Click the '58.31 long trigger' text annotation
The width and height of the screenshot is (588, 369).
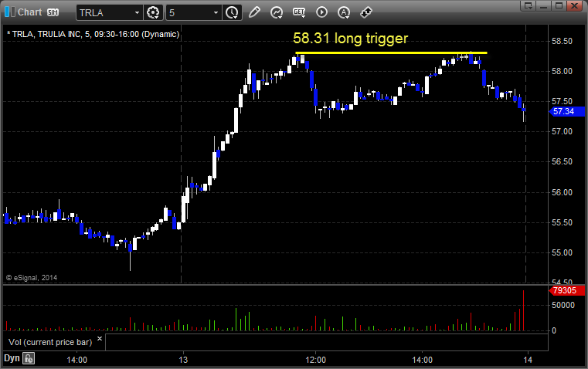(x=350, y=38)
